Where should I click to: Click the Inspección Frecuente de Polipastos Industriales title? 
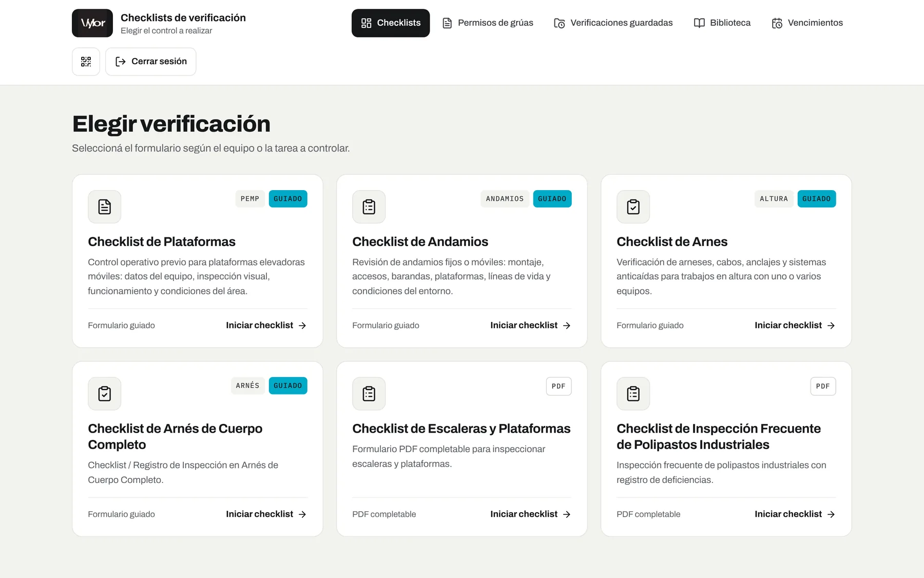pyautogui.click(x=719, y=437)
